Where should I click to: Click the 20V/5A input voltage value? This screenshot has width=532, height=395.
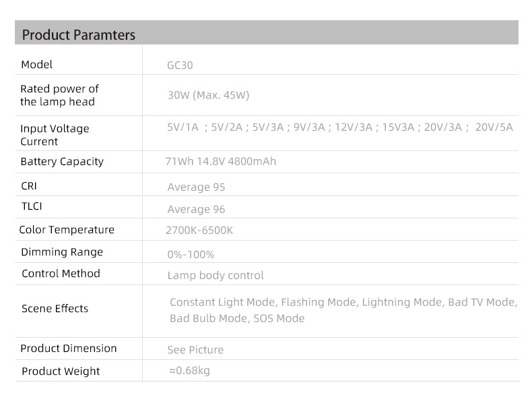pyautogui.click(x=494, y=127)
